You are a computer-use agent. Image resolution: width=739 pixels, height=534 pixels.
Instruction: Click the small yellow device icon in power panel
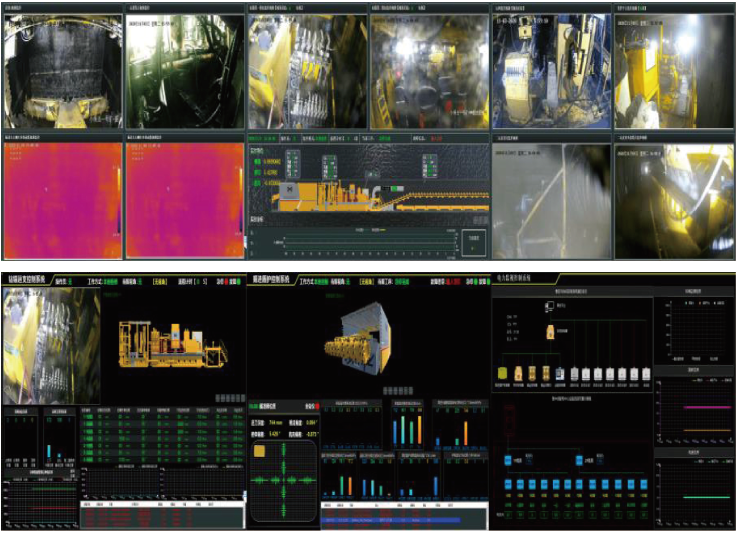point(550,331)
